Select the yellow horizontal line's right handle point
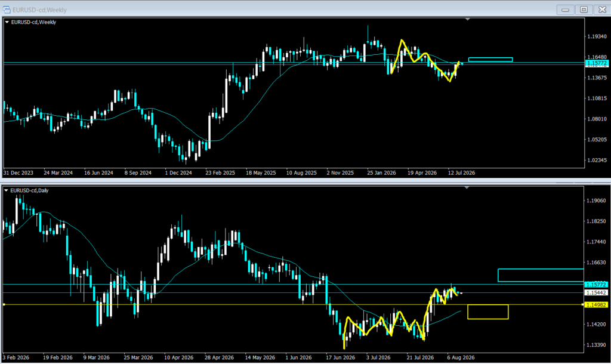Image resolution: width=611 pixels, height=364 pixels. (x=582, y=304)
